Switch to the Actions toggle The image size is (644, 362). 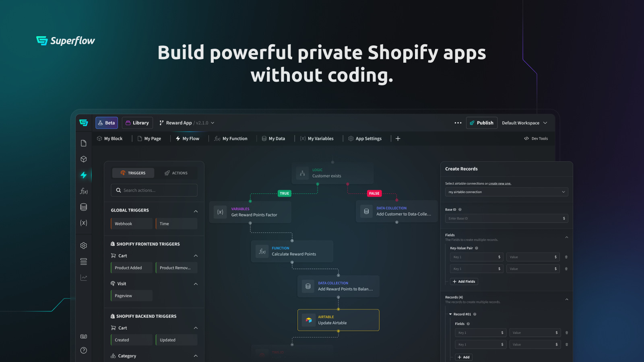click(x=176, y=173)
